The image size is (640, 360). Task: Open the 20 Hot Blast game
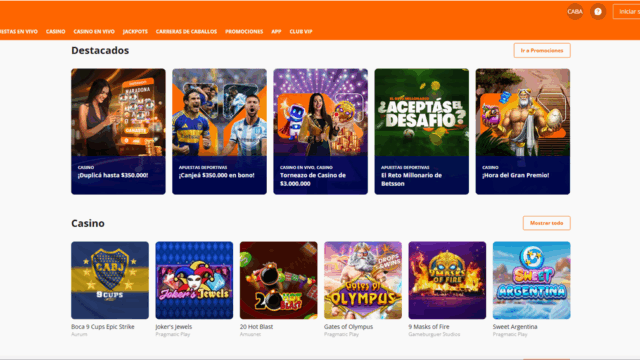coord(278,280)
